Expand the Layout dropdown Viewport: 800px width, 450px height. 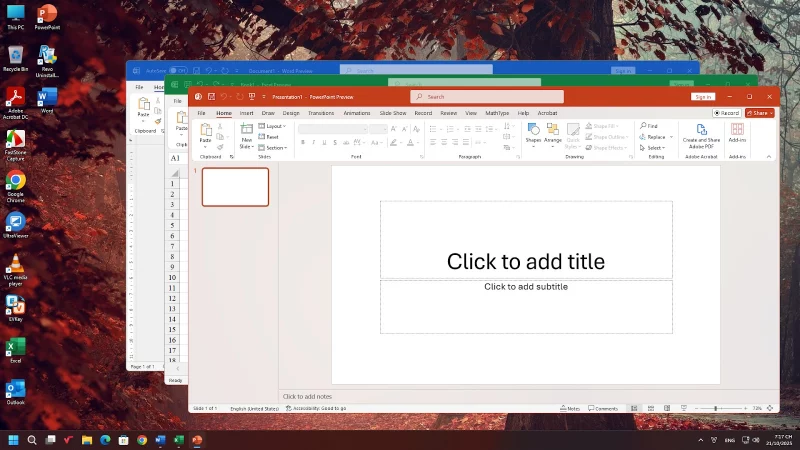[x=274, y=126]
